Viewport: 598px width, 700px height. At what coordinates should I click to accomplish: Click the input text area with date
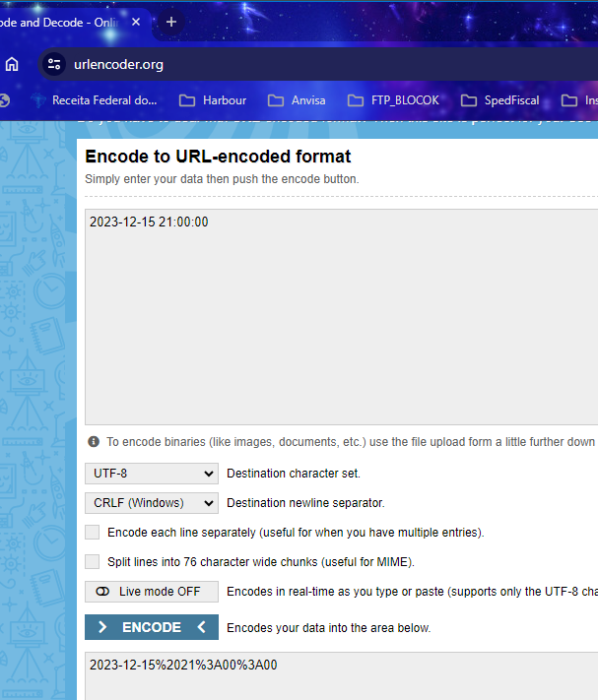pyautogui.click(x=341, y=316)
